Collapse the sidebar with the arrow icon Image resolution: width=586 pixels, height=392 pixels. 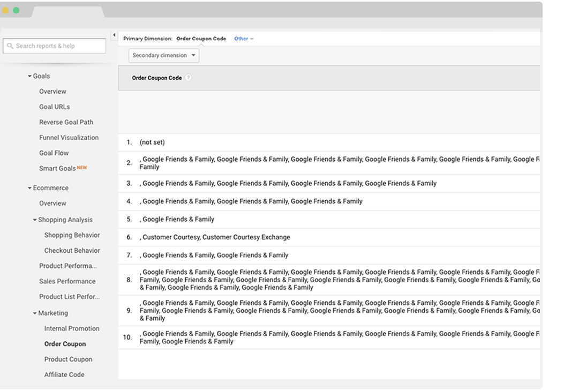[x=114, y=35]
